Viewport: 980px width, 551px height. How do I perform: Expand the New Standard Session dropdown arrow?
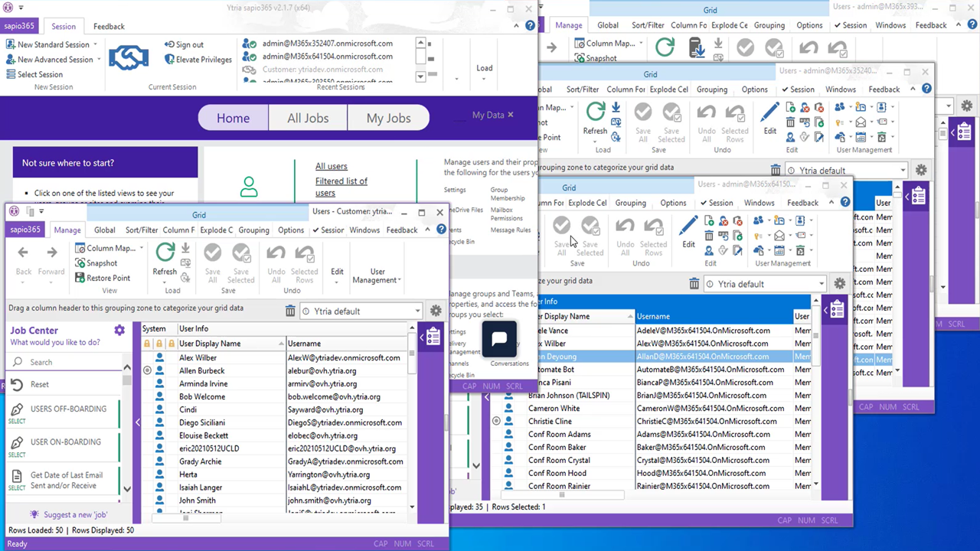pyautogui.click(x=96, y=45)
